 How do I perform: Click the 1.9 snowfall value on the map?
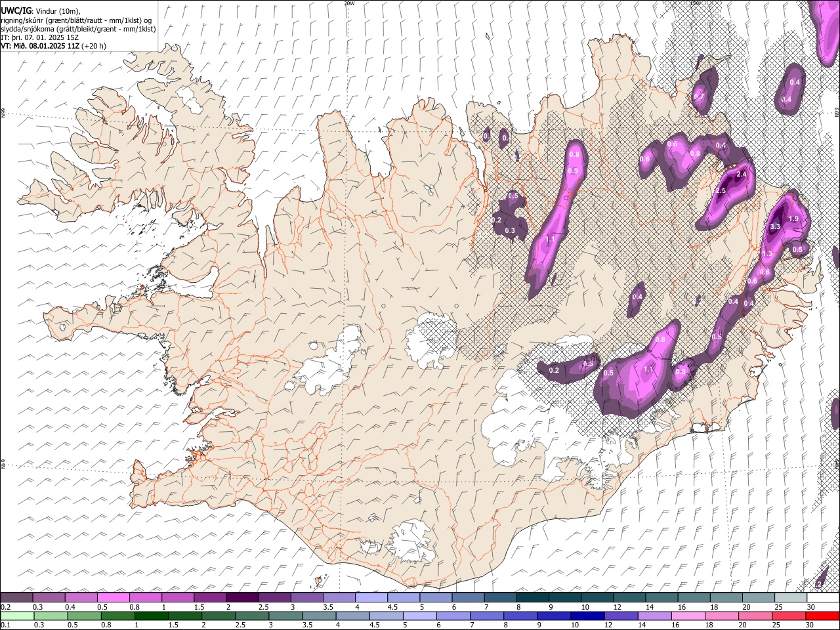click(793, 219)
